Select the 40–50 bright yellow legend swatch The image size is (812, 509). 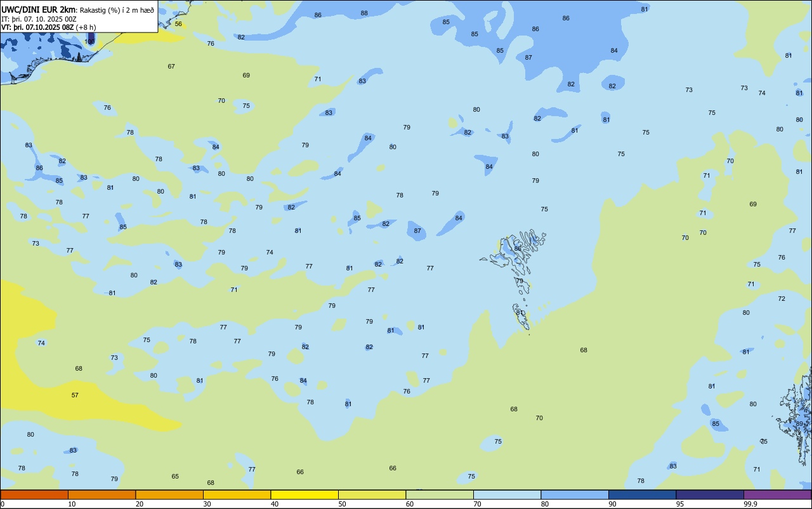tap(304, 494)
